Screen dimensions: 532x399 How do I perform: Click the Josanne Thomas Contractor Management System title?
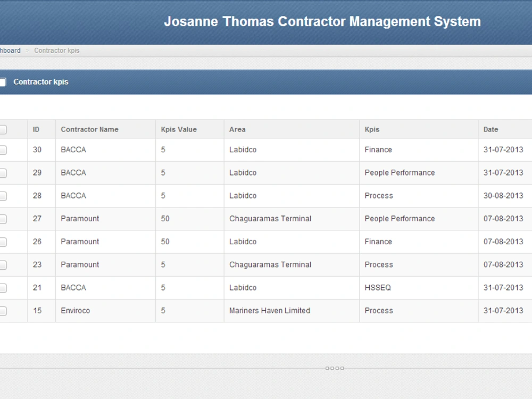click(x=322, y=21)
